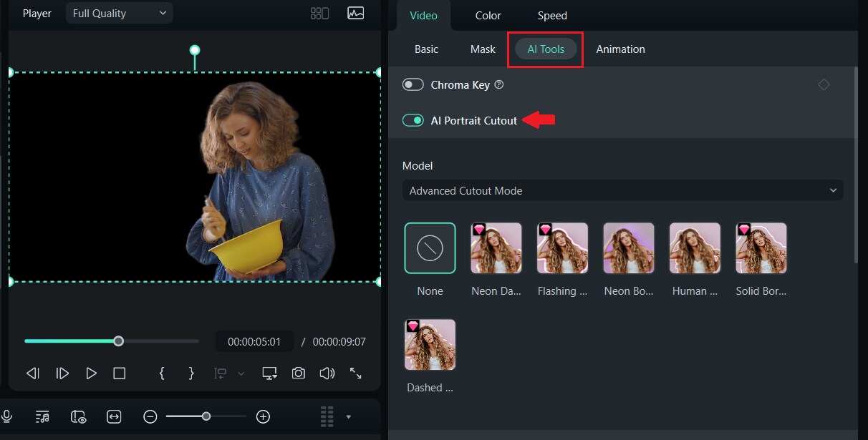Click the properties panel vertical scrollbar
This screenshot has width=868, height=440.
[x=856, y=165]
